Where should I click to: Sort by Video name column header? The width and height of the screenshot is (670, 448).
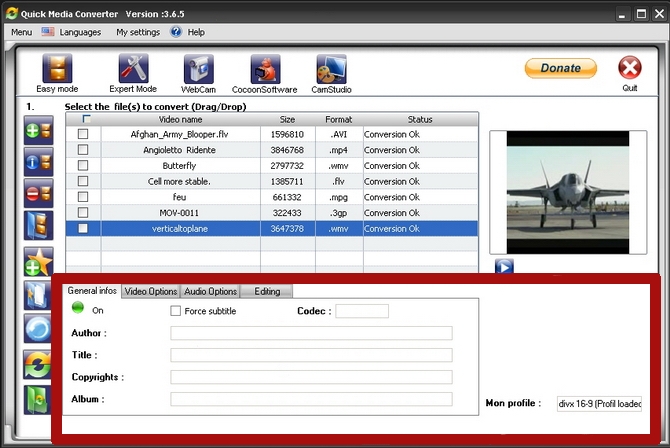(x=180, y=119)
